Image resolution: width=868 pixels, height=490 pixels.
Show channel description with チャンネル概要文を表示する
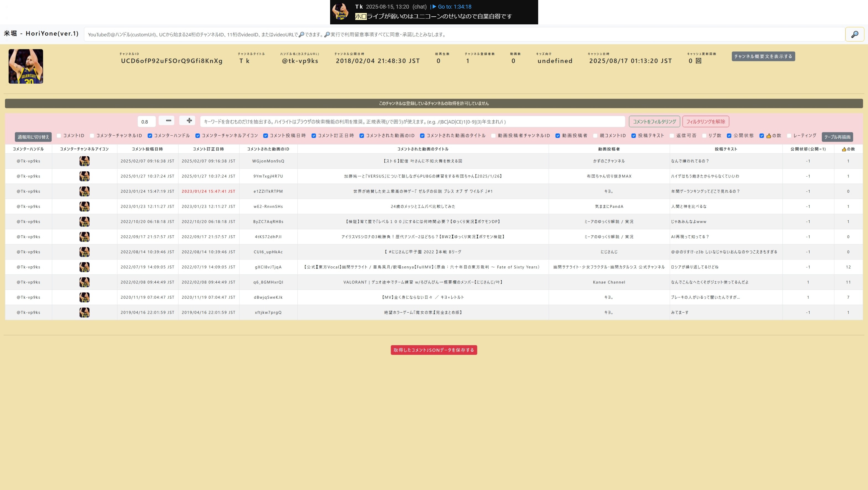pos(763,56)
